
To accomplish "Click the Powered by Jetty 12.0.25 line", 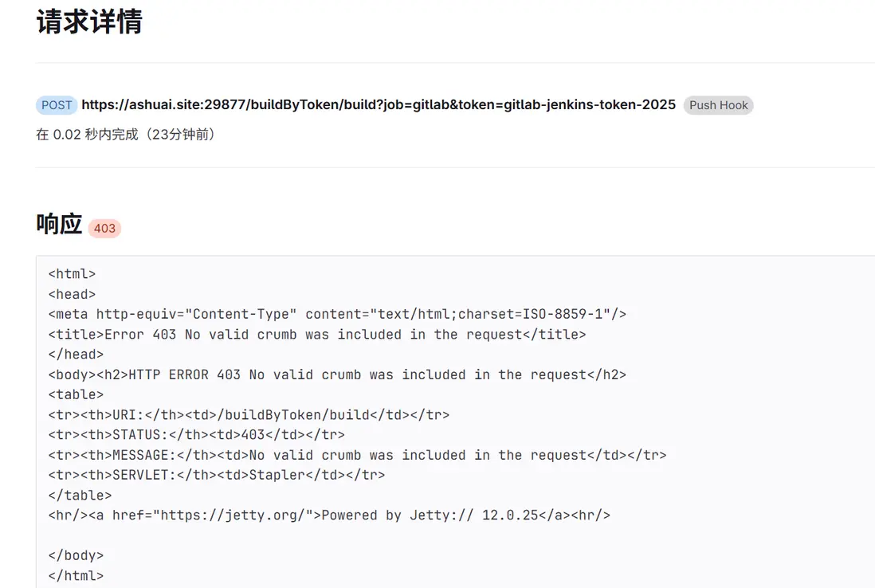I will coord(329,515).
